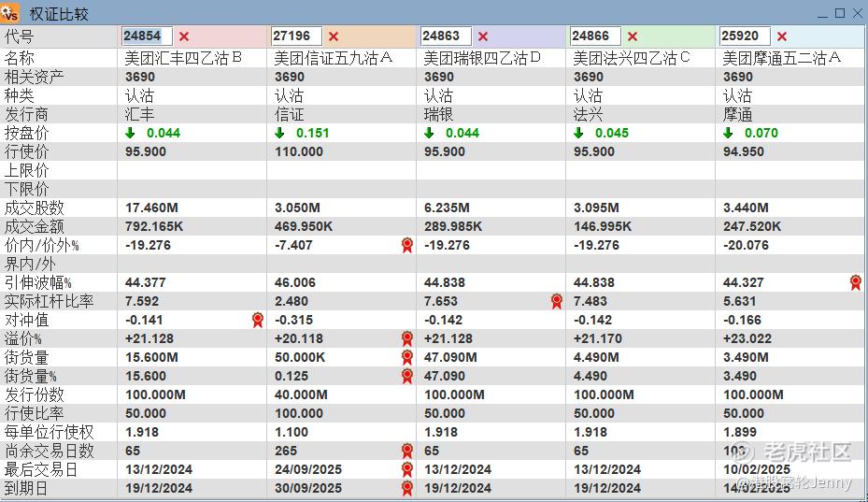This screenshot has width=868, height=502.
Task: Click the warrant name 美团信证五九沽A
Action: tap(334, 58)
